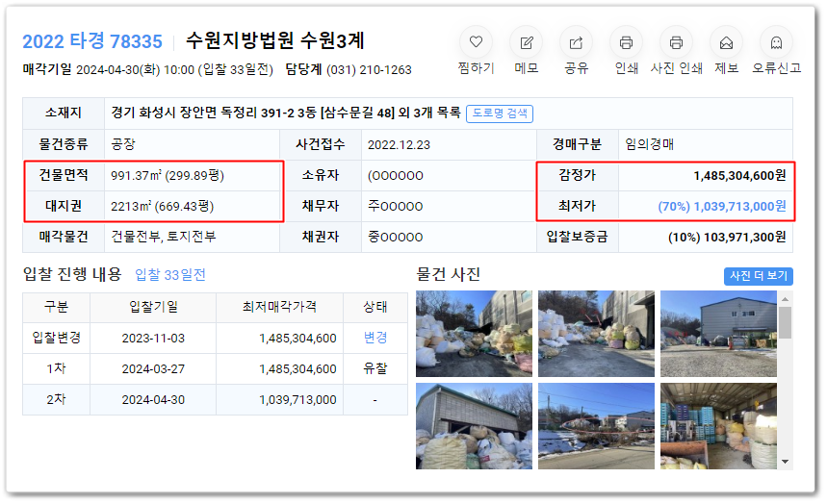Viewport: 827px width, 504px height.
Task: Click the 입찰 진행 내용 section heading
Action: pos(72,274)
